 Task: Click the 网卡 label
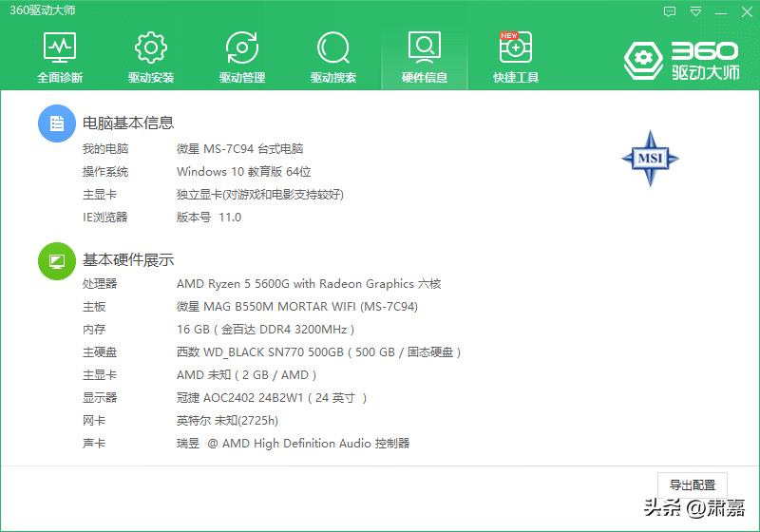pos(94,421)
